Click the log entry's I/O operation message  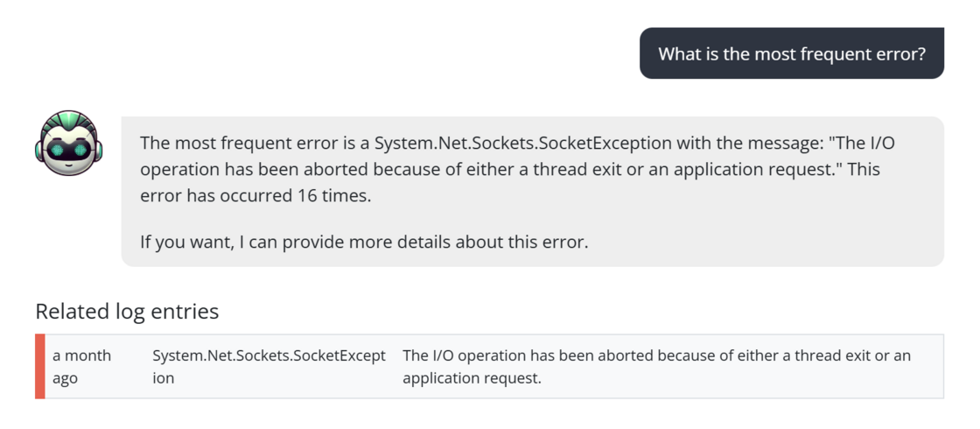pos(657,367)
